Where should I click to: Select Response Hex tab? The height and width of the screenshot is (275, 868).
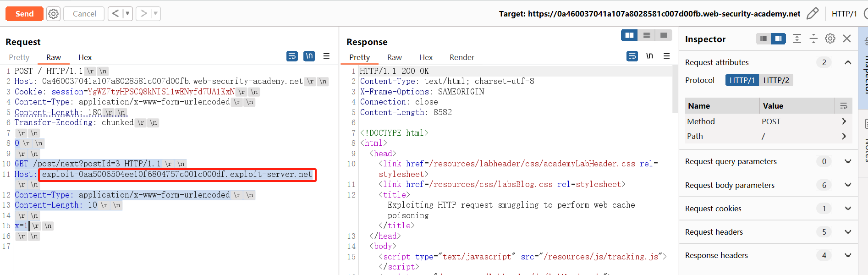(426, 57)
